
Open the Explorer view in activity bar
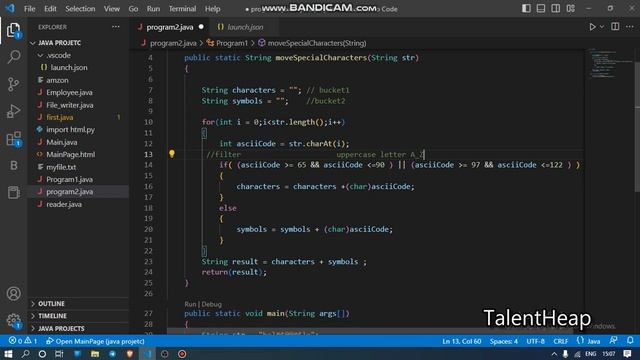click(x=13, y=30)
